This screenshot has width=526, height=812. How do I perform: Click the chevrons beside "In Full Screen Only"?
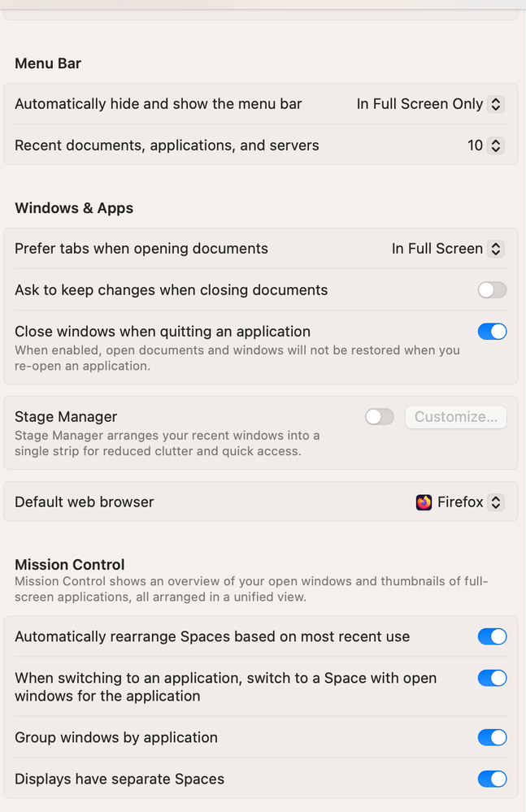[x=496, y=104]
